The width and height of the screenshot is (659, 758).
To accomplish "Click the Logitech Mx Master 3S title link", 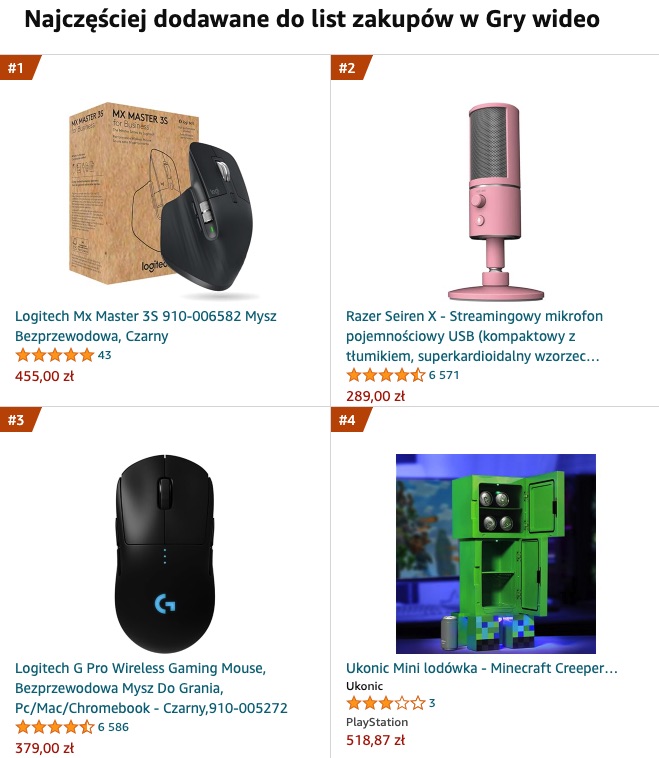I will click(x=146, y=326).
